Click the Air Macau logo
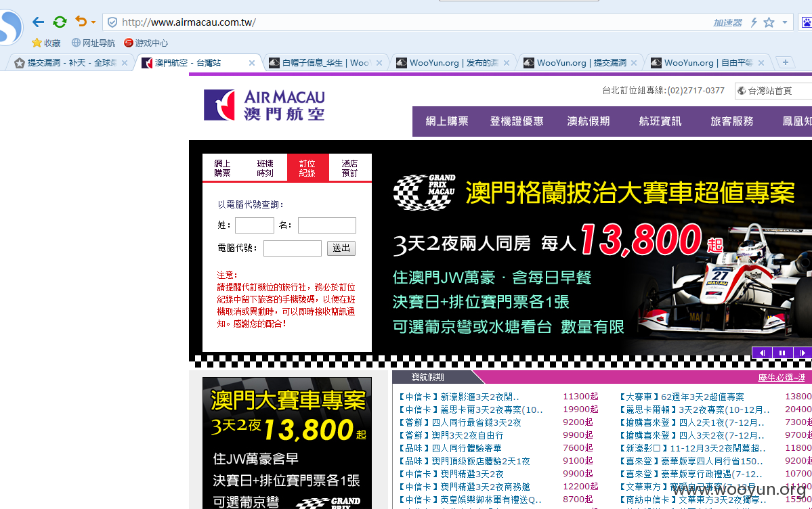 click(264, 105)
